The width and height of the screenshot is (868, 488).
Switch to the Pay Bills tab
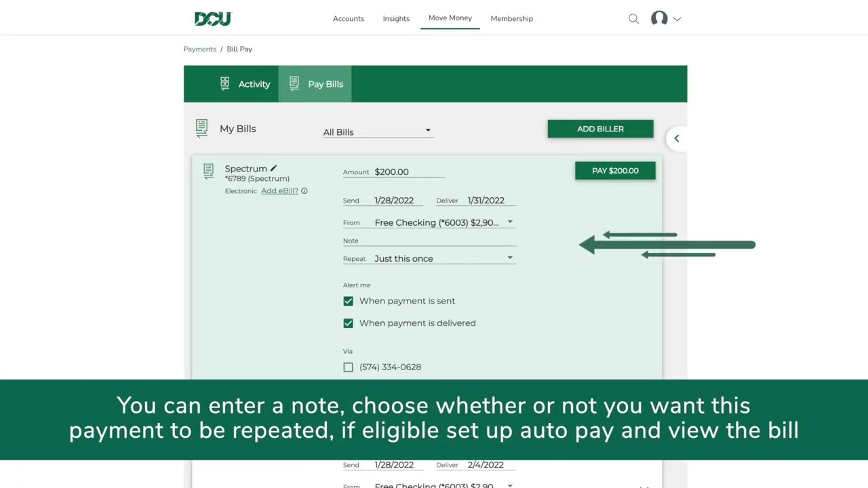click(x=315, y=84)
